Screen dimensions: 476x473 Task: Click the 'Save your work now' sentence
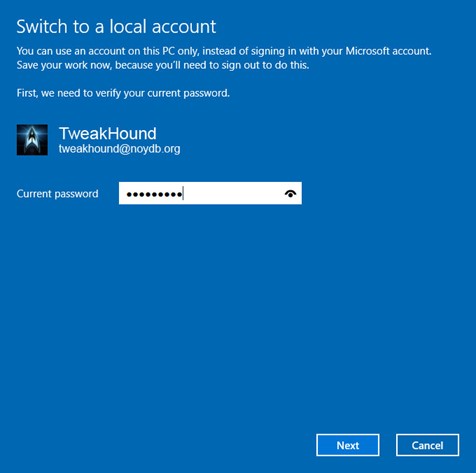click(x=163, y=65)
